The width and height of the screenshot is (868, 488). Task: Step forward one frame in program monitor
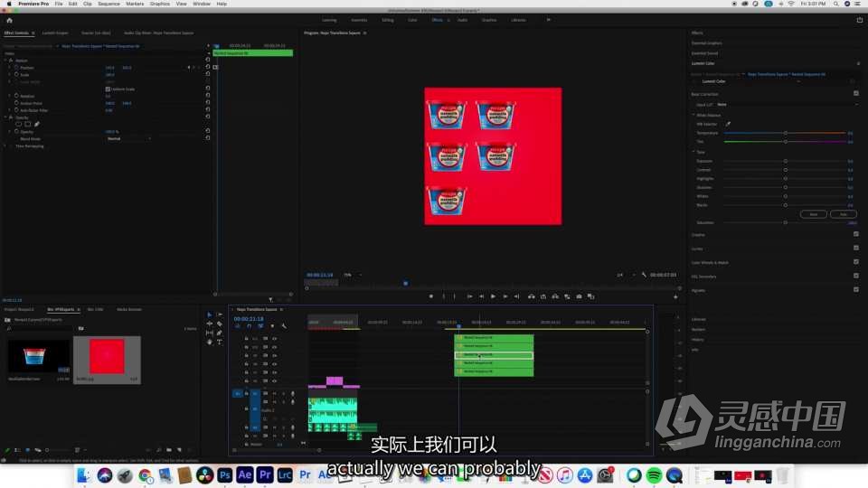[505, 296]
